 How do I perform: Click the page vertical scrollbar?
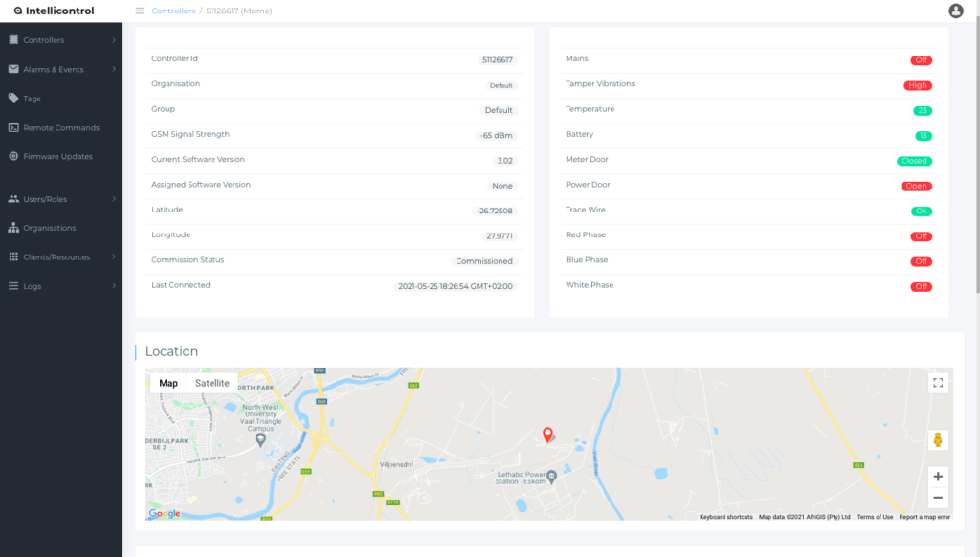tap(976, 144)
